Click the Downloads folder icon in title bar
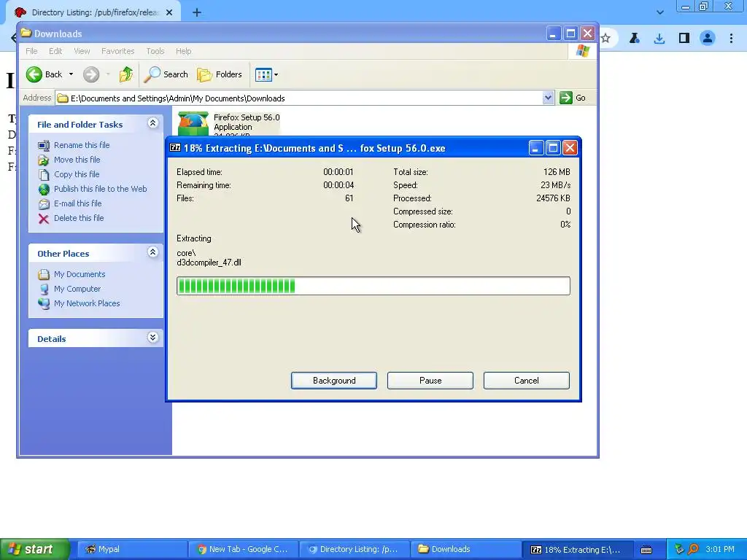The image size is (747, 560). [26, 34]
